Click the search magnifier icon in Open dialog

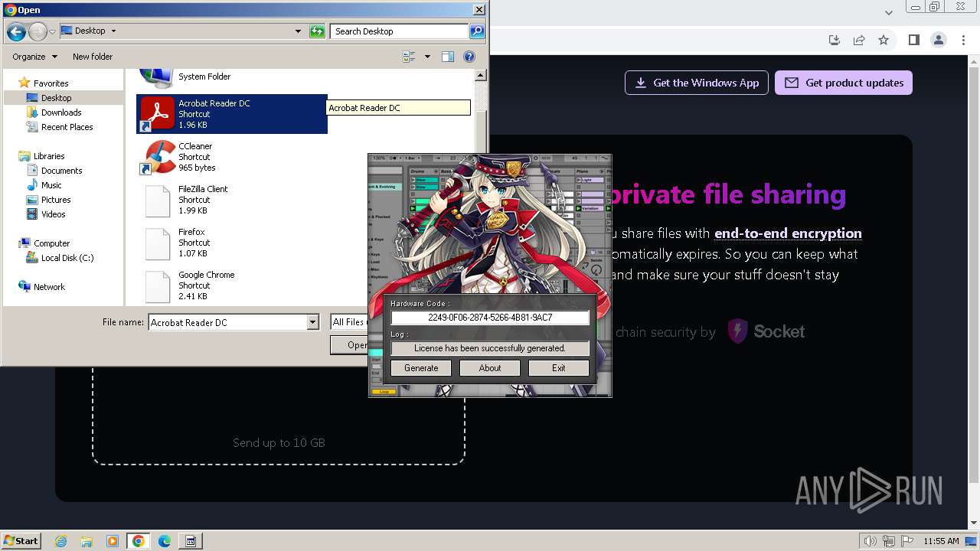coord(477,31)
